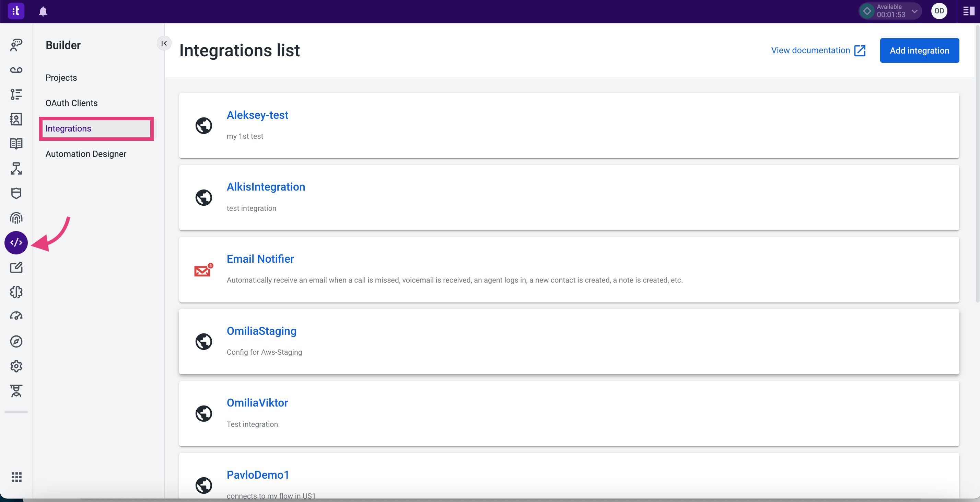Collapse the Builder panel with the chevron
The width and height of the screenshot is (980, 502).
(164, 43)
